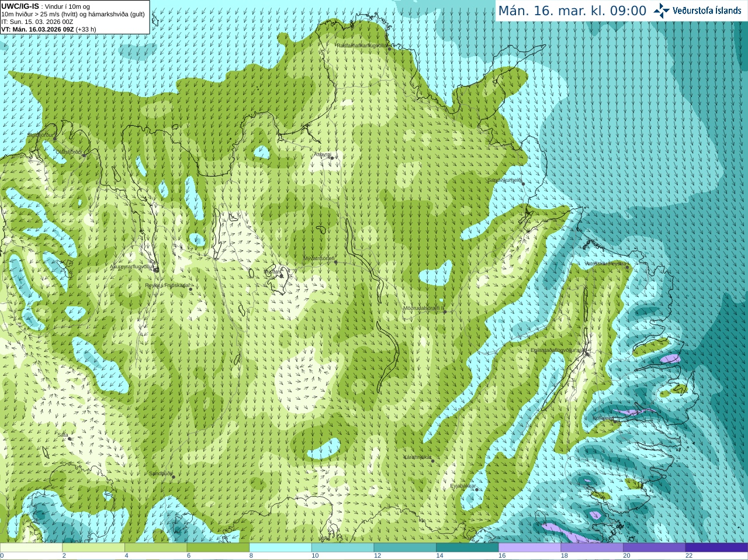Viewport: 748px width, 560px height.
Task: Click the 'UWC/IG-IS' model title
Action: pyautogui.click(x=19, y=6)
